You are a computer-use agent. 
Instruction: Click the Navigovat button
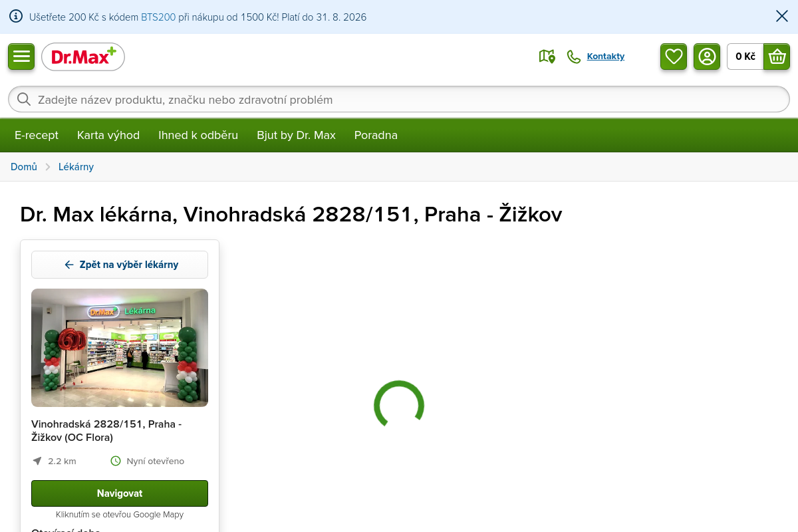[120, 493]
